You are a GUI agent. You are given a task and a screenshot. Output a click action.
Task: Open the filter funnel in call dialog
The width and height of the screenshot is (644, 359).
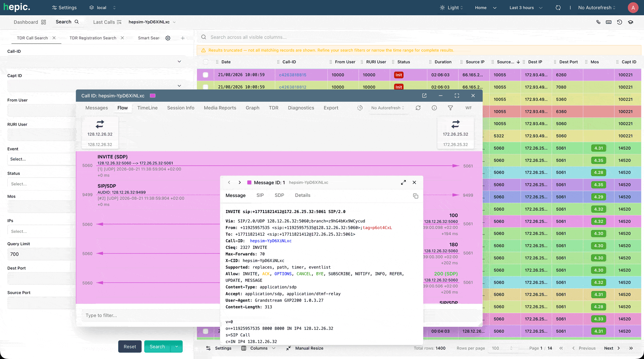450,108
